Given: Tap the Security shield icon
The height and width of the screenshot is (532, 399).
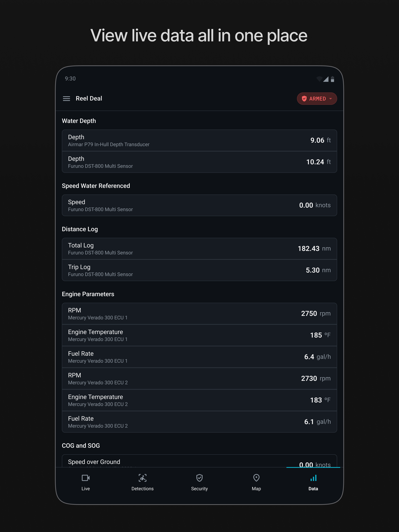Looking at the screenshot, I should tap(199, 478).
